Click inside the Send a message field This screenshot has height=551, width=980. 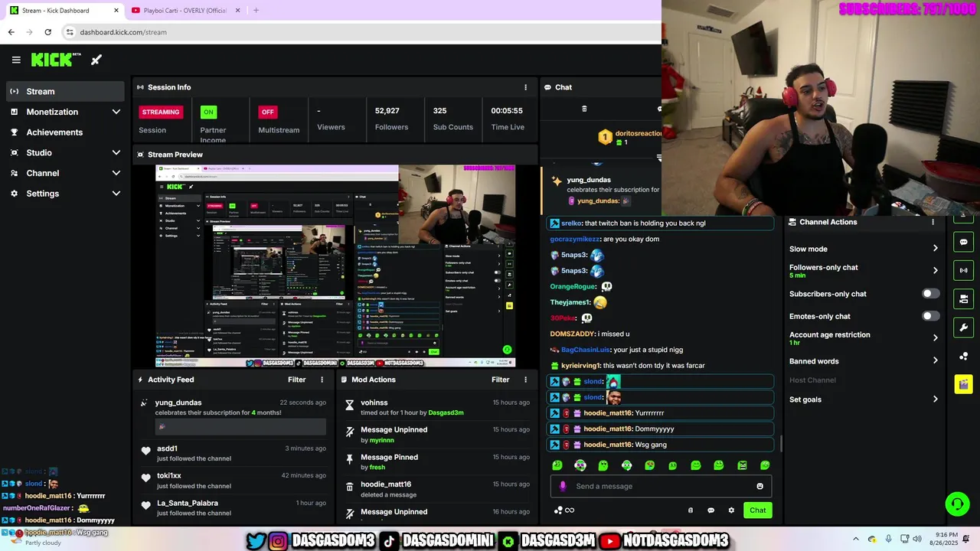tap(662, 486)
